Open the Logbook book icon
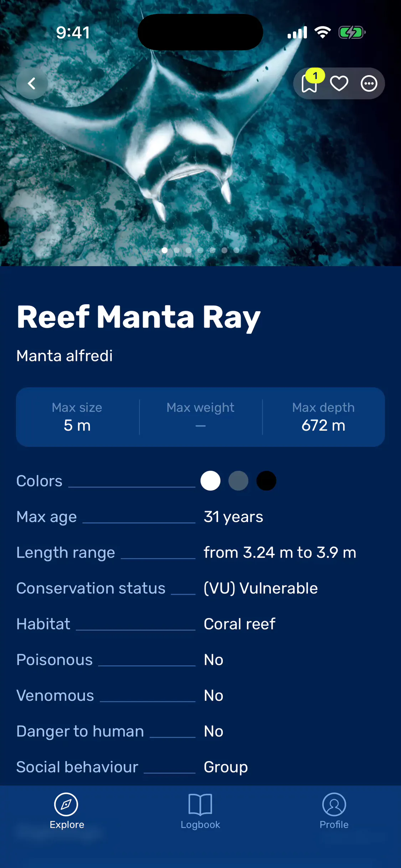Image resolution: width=401 pixels, height=868 pixels. [200, 804]
